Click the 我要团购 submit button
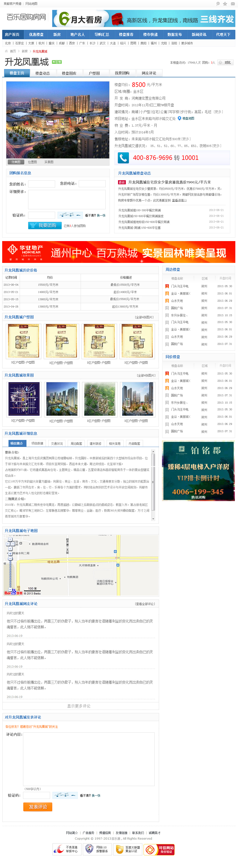Image resolution: width=238 pixels, height=868 pixels. click(44, 225)
